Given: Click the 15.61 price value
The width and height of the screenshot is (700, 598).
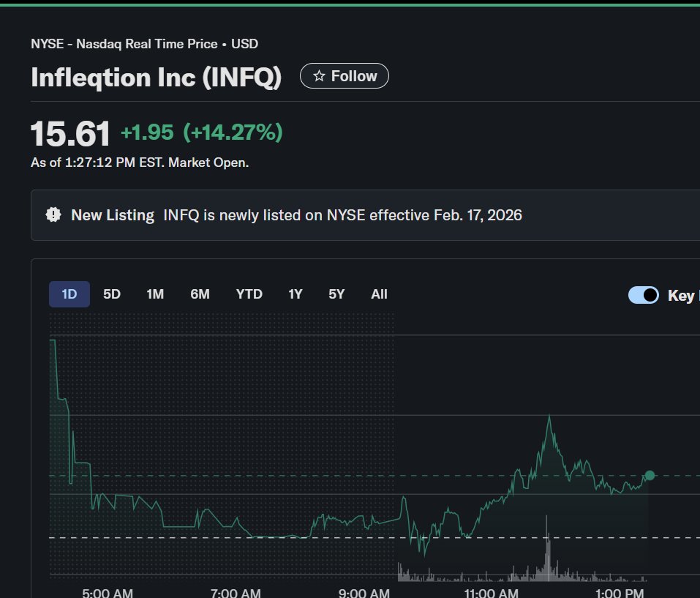Looking at the screenshot, I should [70, 133].
